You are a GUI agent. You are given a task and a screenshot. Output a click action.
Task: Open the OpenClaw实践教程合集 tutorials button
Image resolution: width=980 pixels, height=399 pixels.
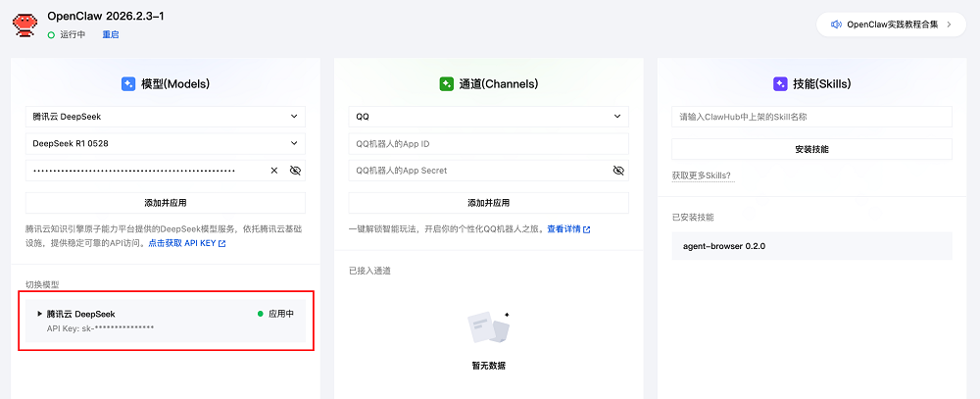coord(891,25)
